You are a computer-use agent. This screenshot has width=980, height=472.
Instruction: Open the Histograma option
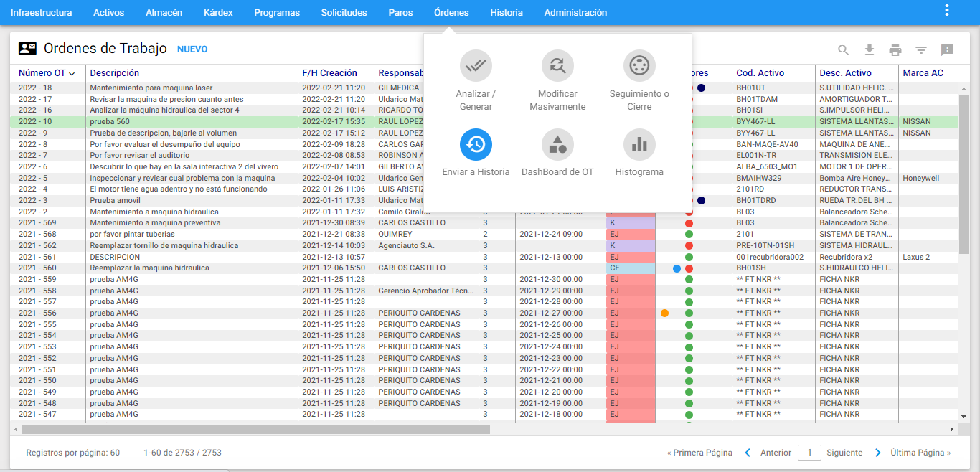639,154
